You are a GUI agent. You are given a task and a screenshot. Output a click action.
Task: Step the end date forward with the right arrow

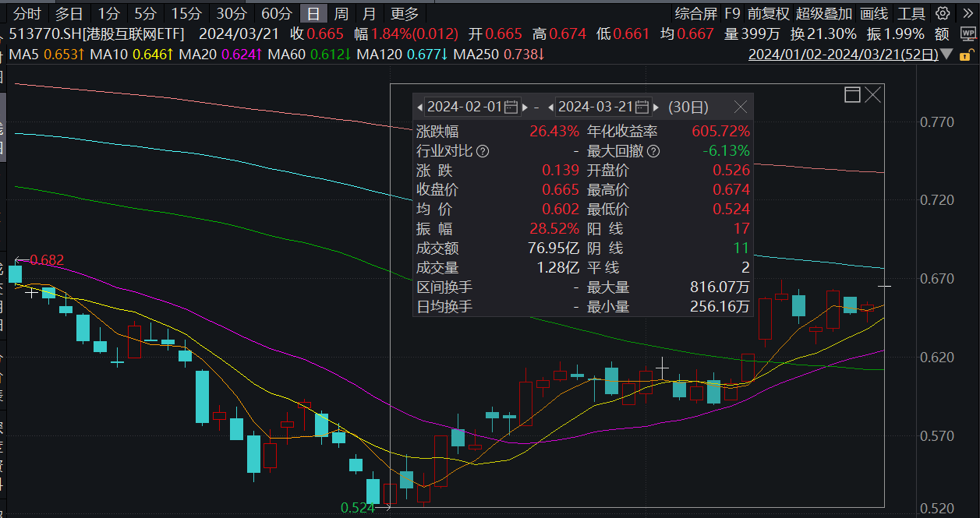tap(656, 107)
